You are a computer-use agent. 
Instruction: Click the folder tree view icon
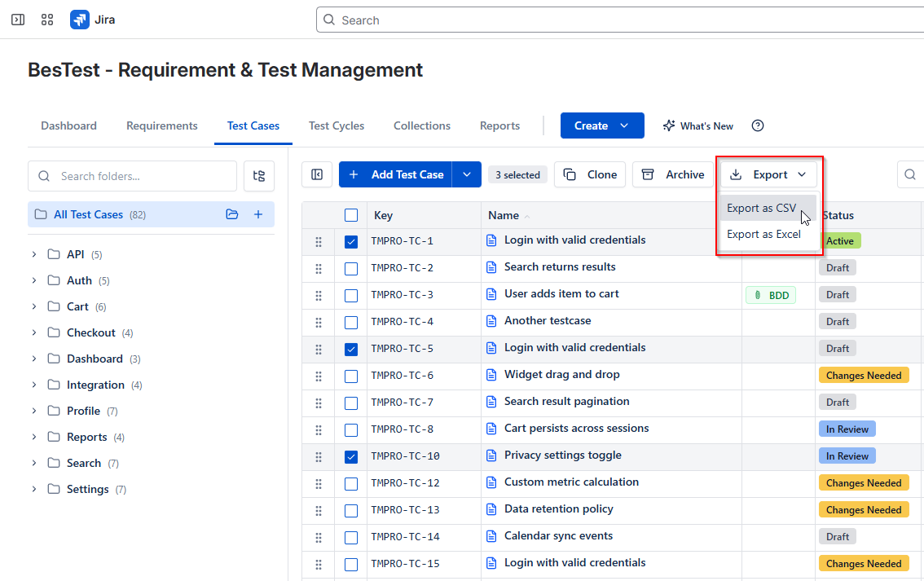coord(259,176)
